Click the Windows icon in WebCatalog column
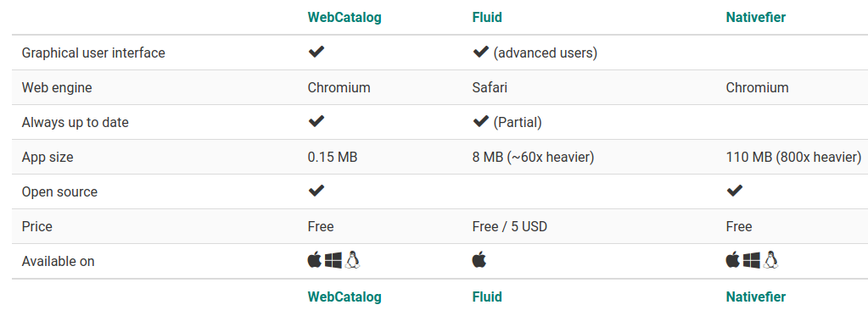The image size is (868, 316). tap(333, 260)
